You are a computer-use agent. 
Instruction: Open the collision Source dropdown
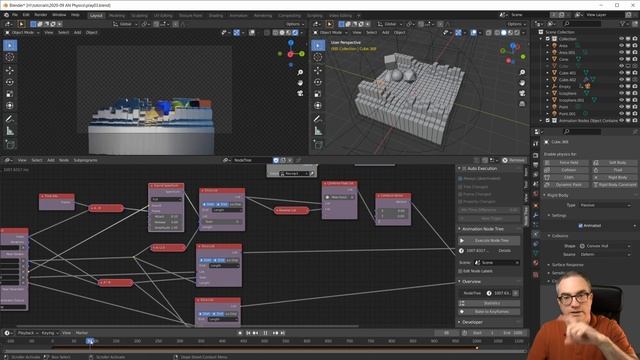click(605, 254)
